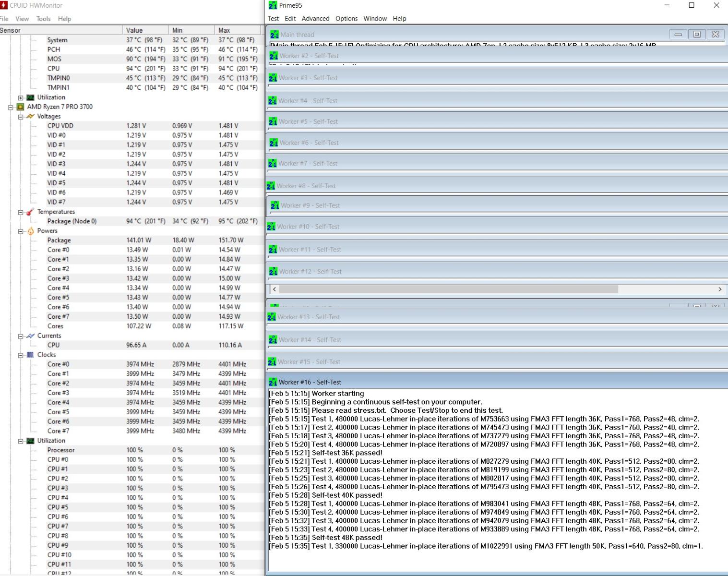The image size is (728, 576).
Task: Click the Worker #2 window icon
Action: (274, 56)
